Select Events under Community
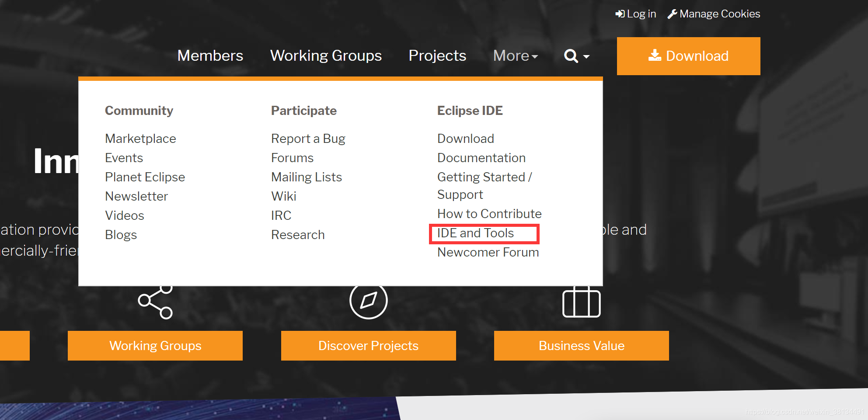Image resolution: width=868 pixels, height=420 pixels. point(124,158)
